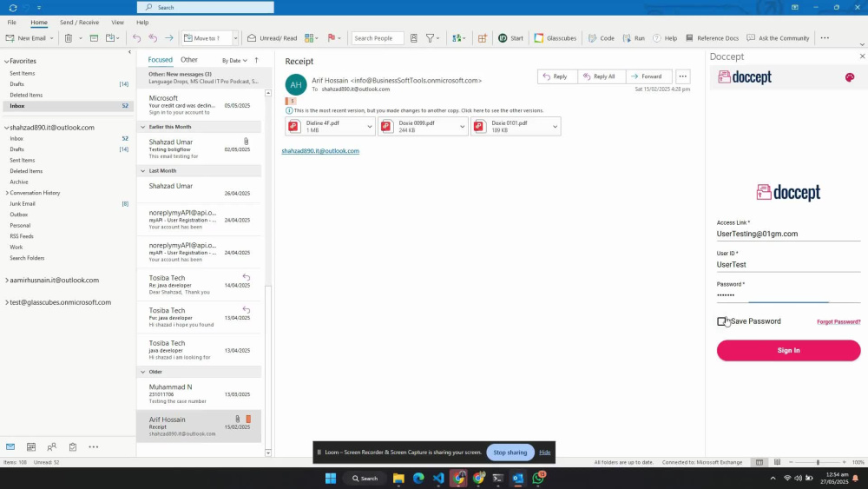
Task: Click the zoom slider in status bar
Action: coord(817,462)
